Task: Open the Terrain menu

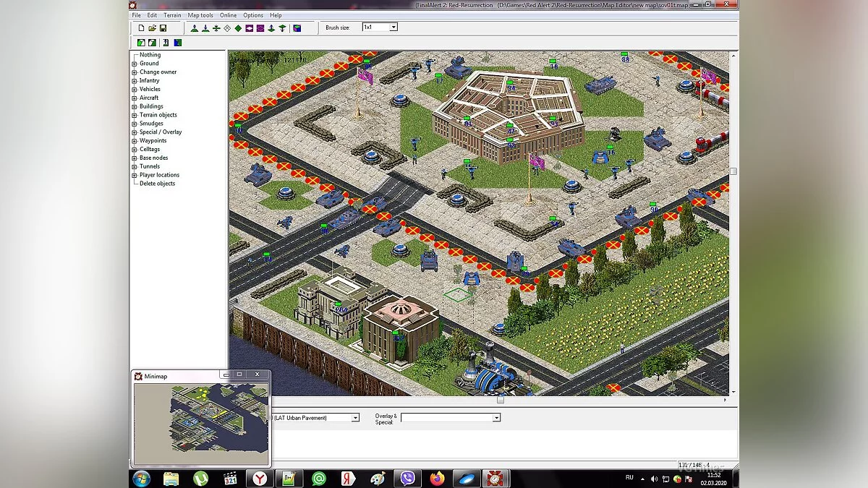Action: click(x=171, y=14)
